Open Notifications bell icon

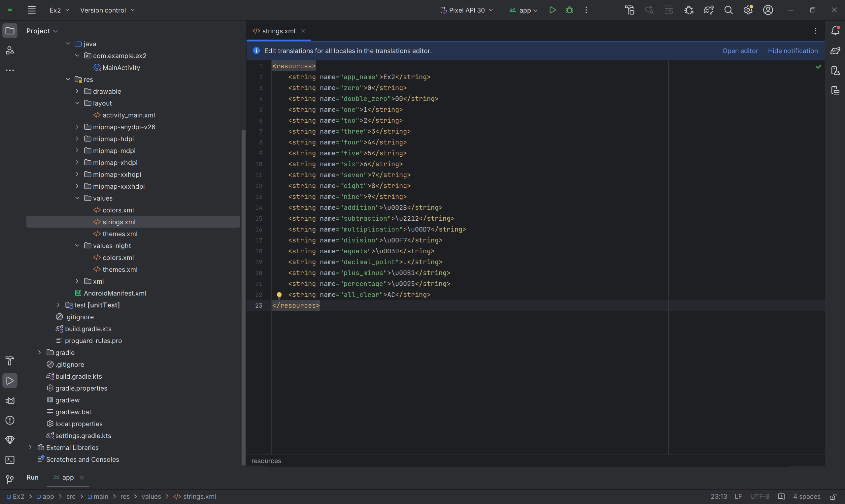[x=835, y=31]
